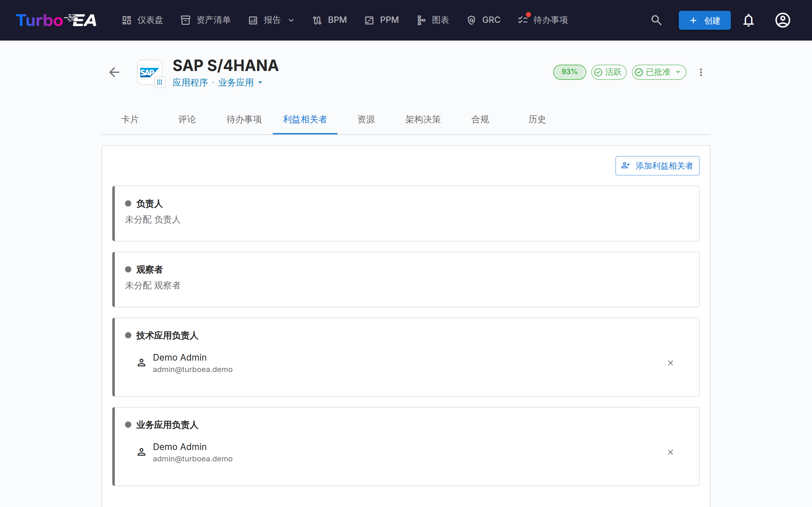812x507 pixels.
Task: Click the SAP logo thumbnail
Action: [150, 73]
